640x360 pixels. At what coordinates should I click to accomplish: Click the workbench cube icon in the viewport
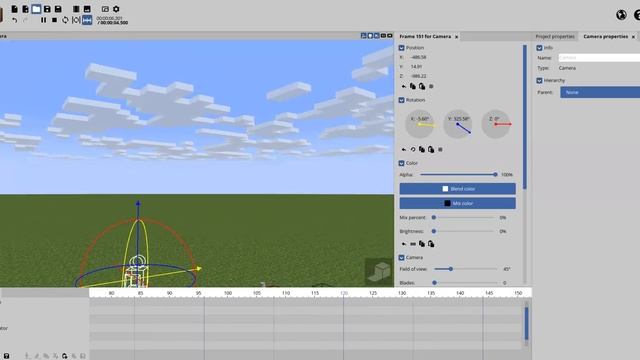click(x=379, y=272)
